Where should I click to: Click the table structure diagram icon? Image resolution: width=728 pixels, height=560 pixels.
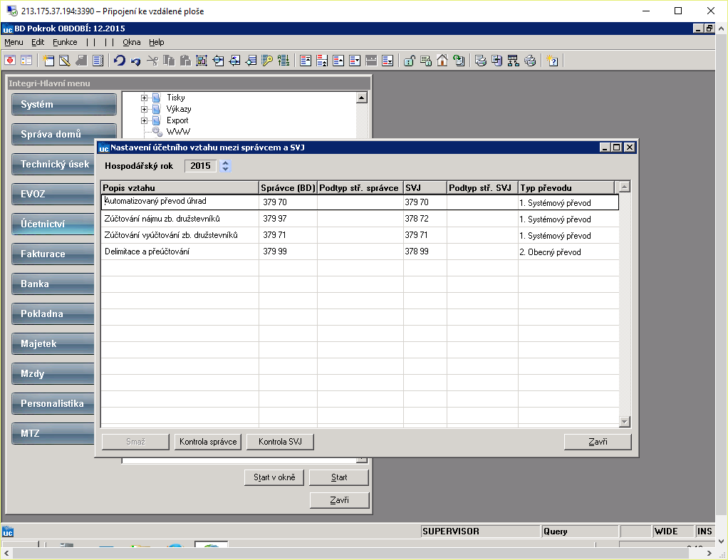click(x=513, y=61)
